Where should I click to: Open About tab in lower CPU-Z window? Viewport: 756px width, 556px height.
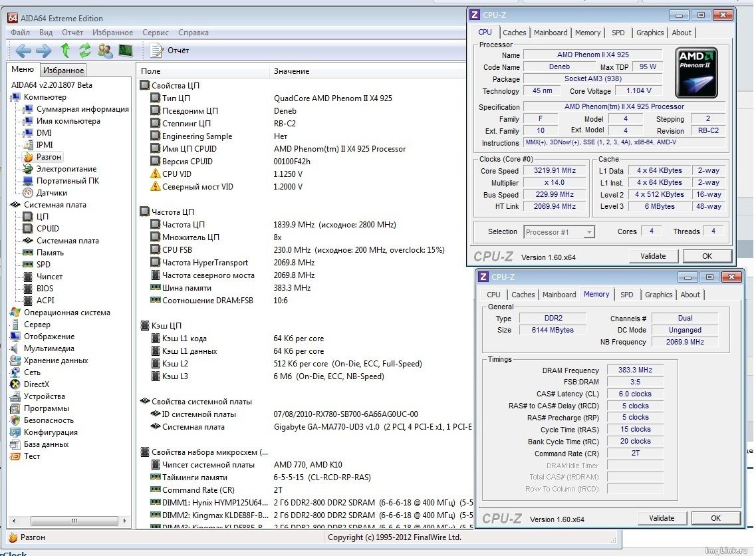pos(690,294)
